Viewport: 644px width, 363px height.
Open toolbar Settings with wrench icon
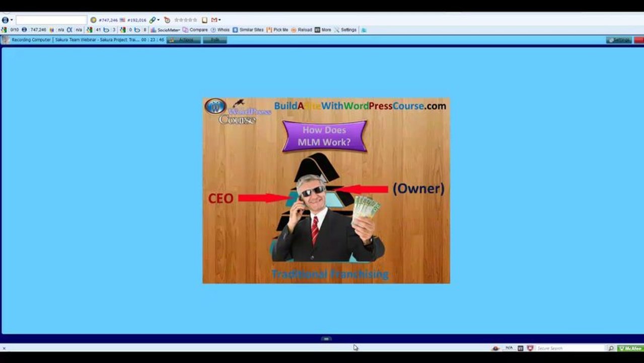(x=345, y=30)
